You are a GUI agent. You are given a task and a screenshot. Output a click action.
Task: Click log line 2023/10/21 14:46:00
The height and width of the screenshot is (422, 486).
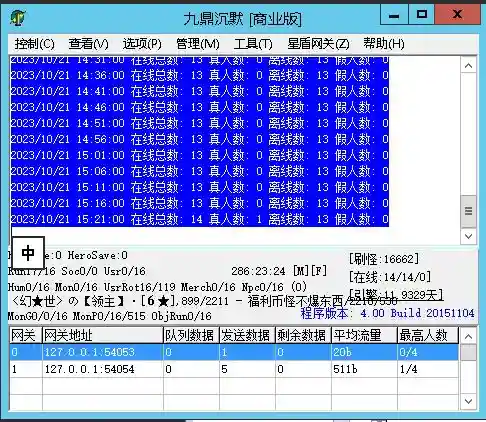pyautogui.click(x=200, y=107)
